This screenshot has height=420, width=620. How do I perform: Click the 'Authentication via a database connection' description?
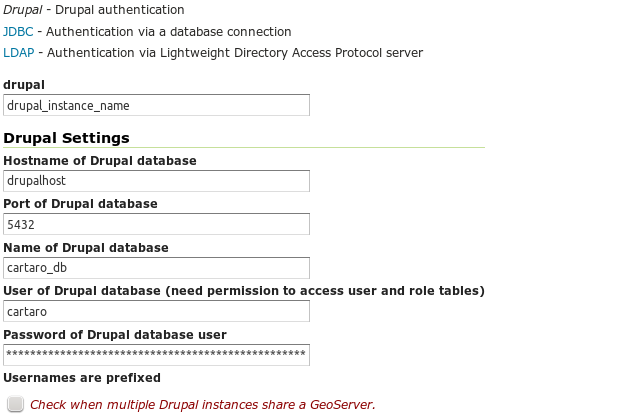coord(169,32)
